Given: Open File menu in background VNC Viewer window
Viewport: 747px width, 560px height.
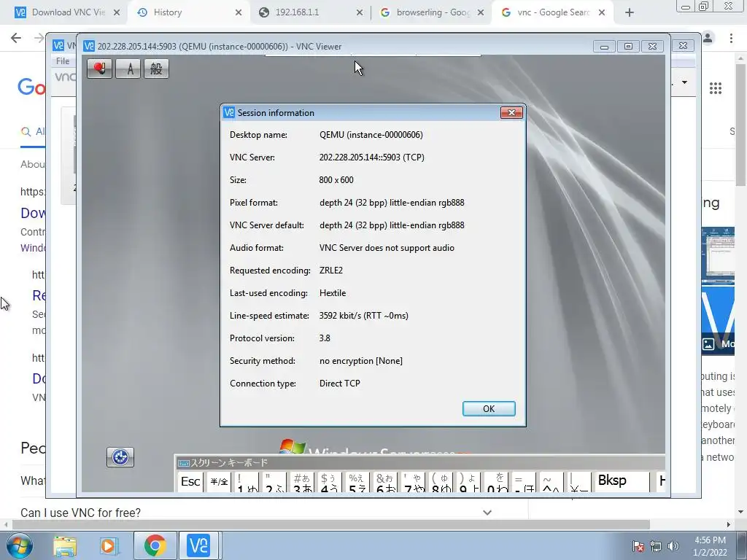Looking at the screenshot, I should (63, 61).
